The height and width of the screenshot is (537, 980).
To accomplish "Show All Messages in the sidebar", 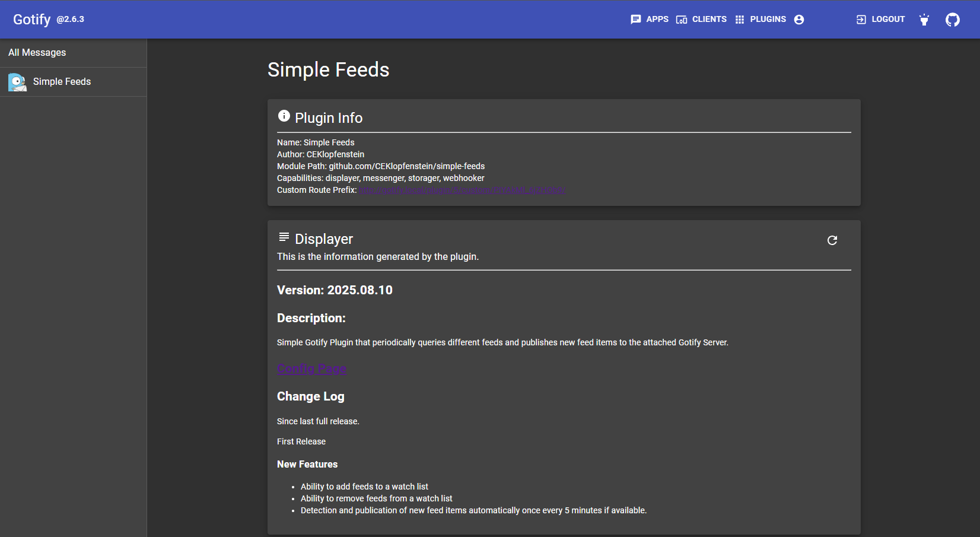I will pos(73,53).
